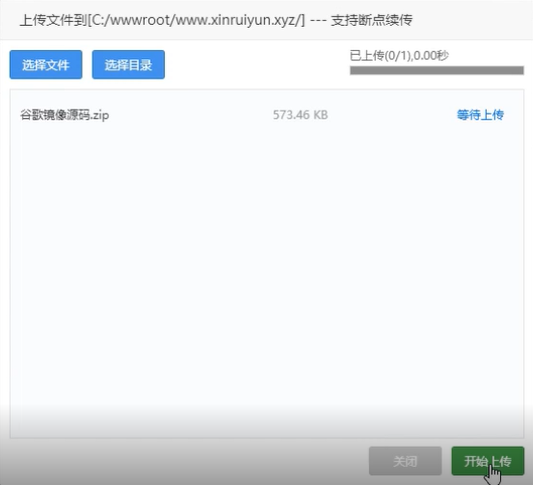Click the gray upload progress bar
This screenshot has width=533, height=485.
[x=437, y=70]
